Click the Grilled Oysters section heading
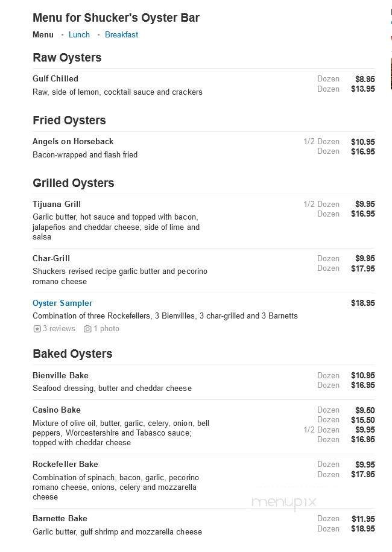Image resolution: width=392 pixels, height=552 pixels. coord(74,183)
